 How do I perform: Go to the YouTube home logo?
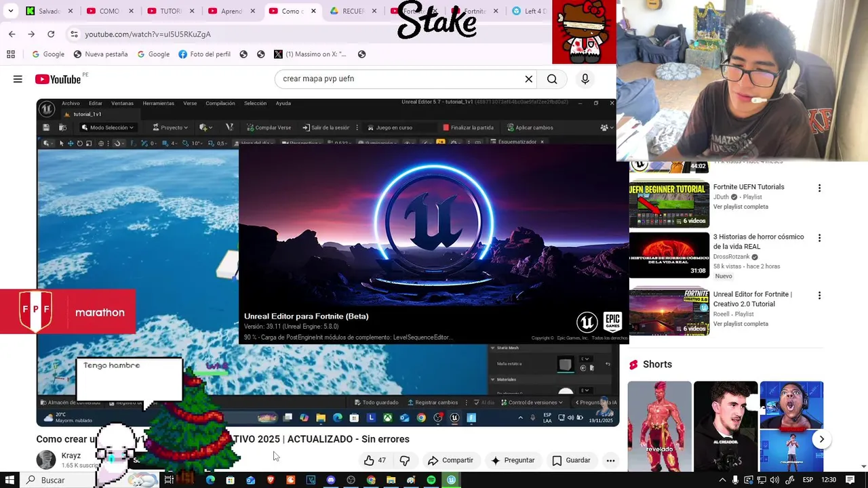click(x=58, y=79)
